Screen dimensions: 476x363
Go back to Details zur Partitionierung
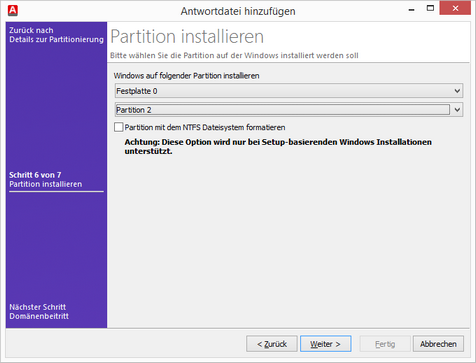(x=56, y=35)
